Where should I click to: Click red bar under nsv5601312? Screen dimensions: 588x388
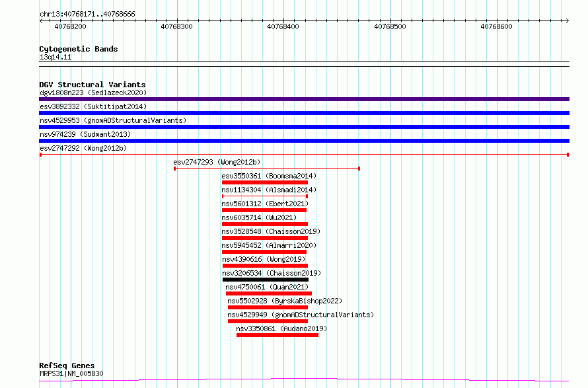[x=264, y=210]
